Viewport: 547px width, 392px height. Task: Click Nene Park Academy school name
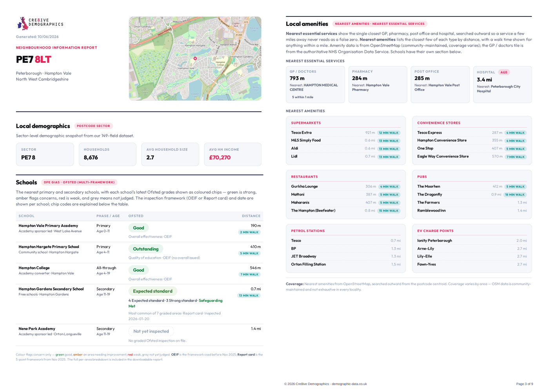pyautogui.click(x=37, y=329)
